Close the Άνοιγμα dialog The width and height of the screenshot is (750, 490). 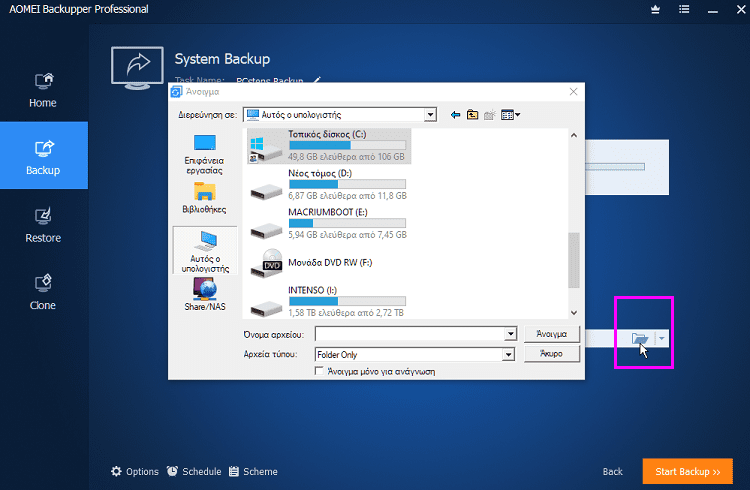[x=574, y=91]
